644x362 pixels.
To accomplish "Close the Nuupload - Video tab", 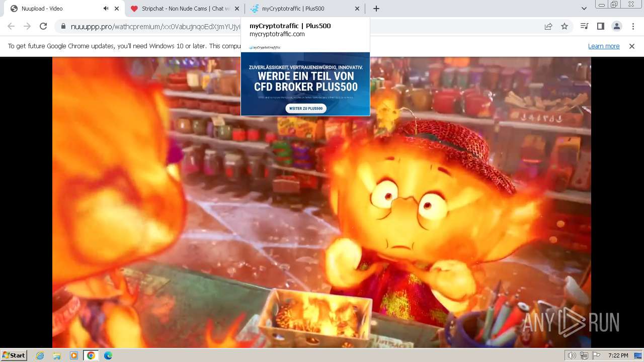I will [117, 9].
